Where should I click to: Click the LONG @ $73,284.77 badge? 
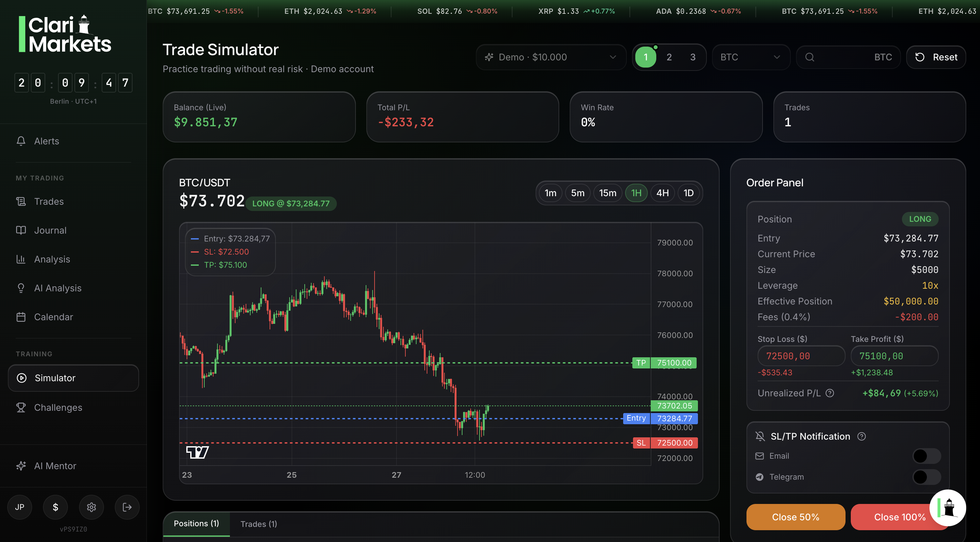pyautogui.click(x=291, y=204)
